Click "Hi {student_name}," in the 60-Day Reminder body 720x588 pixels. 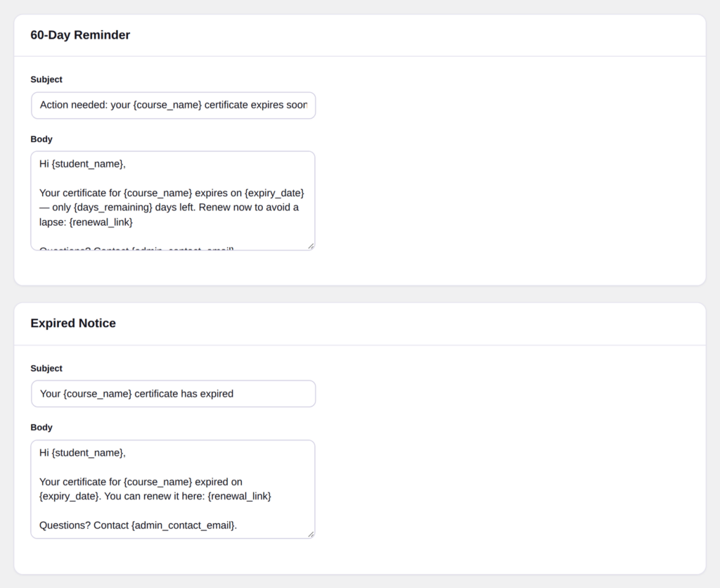[83, 164]
